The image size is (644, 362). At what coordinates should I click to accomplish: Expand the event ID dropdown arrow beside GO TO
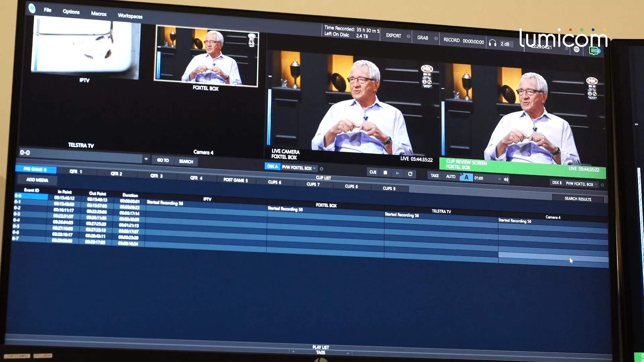(x=146, y=159)
